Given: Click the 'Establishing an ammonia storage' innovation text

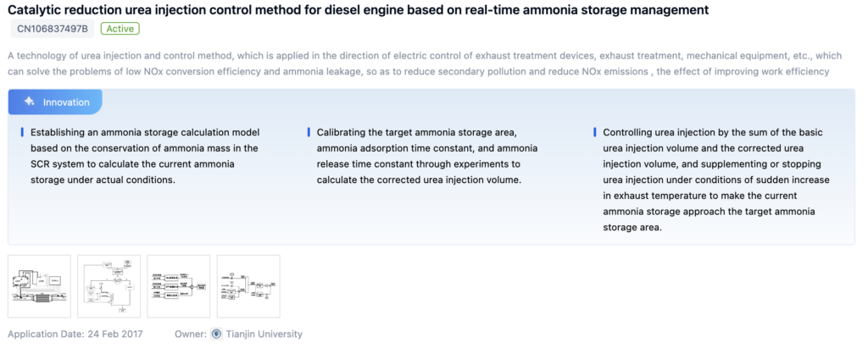Looking at the screenshot, I should coord(144,157).
